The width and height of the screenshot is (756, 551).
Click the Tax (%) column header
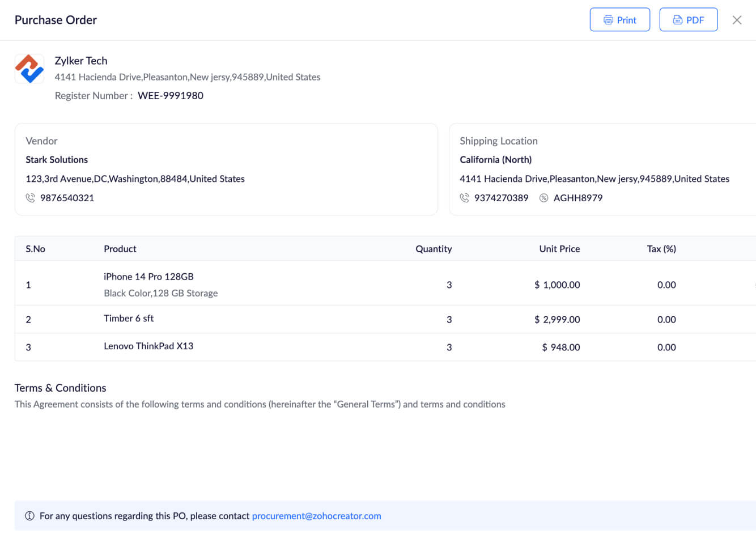point(661,249)
